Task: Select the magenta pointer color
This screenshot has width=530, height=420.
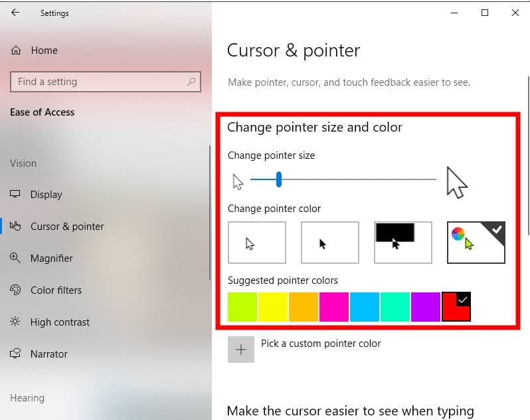Action: (x=334, y=307)
